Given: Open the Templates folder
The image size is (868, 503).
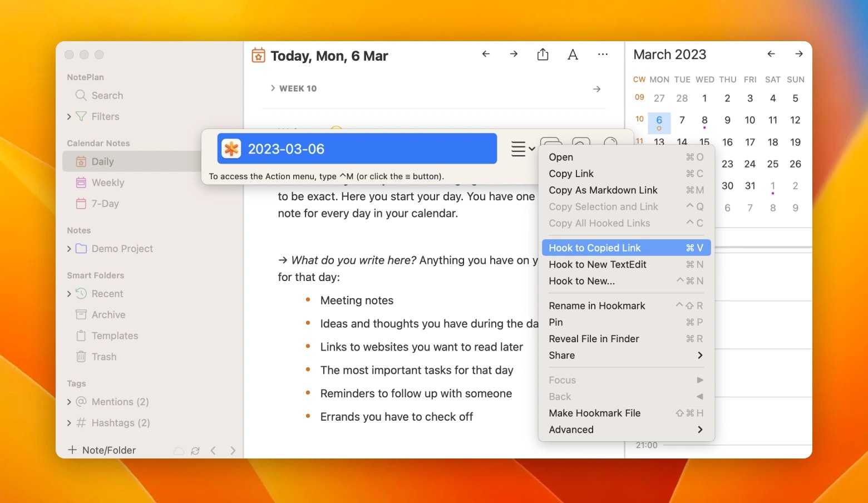Looking at the screenshot, I should 115,336.
